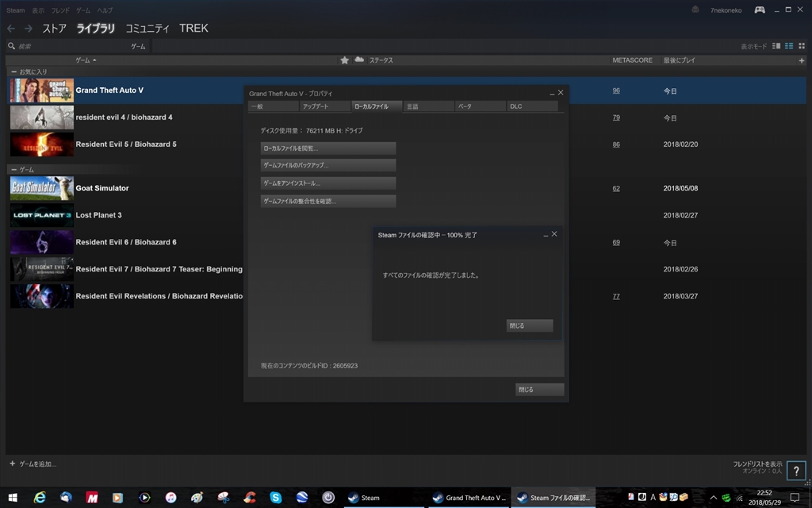Open the DLC tab in properties
The width and height of the screenshot is (812, 508).
pos(531,106)
